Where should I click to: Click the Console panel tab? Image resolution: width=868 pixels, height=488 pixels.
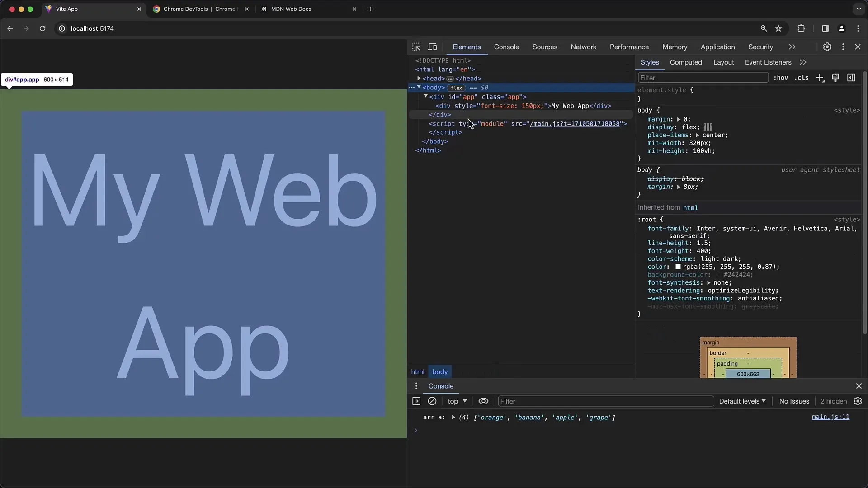pos(506,47)
